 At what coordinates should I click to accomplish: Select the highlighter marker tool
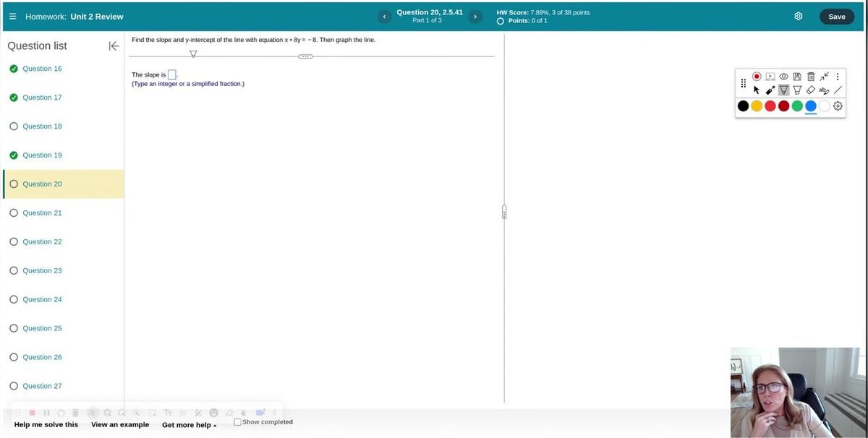click(x=797, y=90)
